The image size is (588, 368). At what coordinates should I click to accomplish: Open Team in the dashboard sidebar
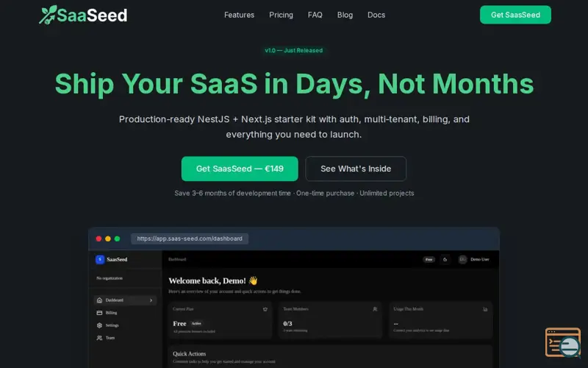coord(125,338)
